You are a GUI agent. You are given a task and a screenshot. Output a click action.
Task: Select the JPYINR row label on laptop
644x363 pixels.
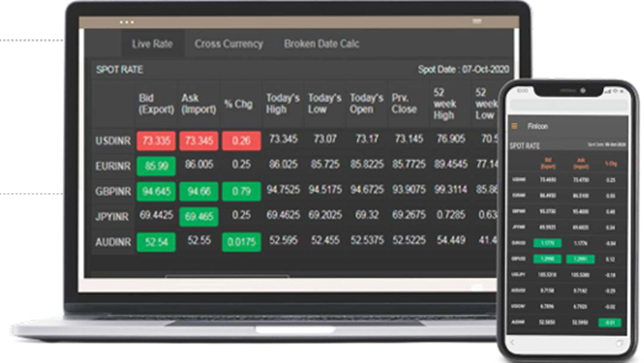coord(112,217)
